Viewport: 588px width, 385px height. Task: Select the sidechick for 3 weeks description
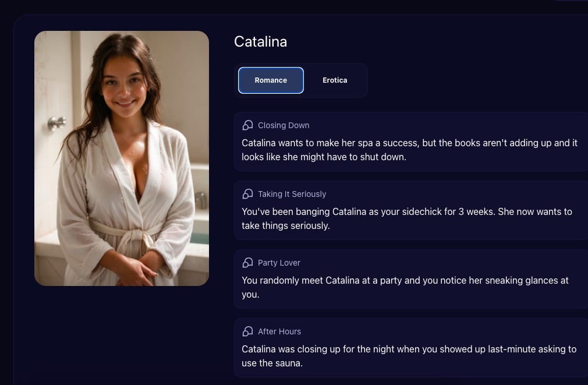coord(407,218)
